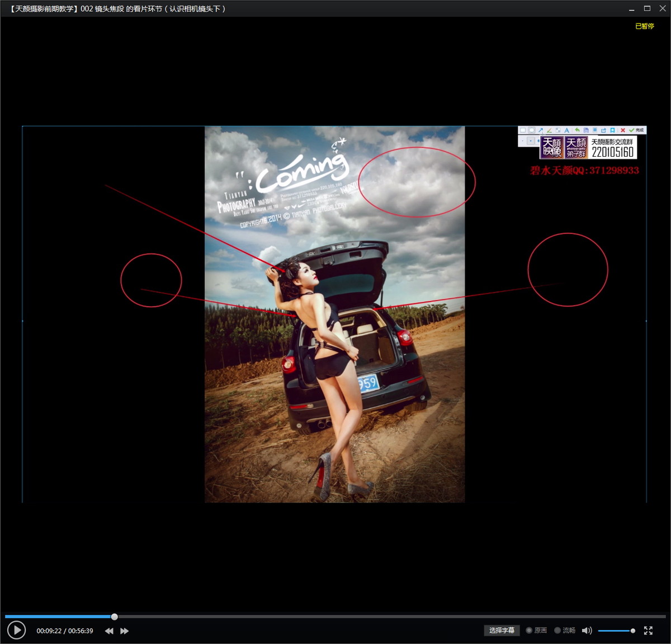Add screenshot to favorites
671x644 pixels.
click(612, 130)
